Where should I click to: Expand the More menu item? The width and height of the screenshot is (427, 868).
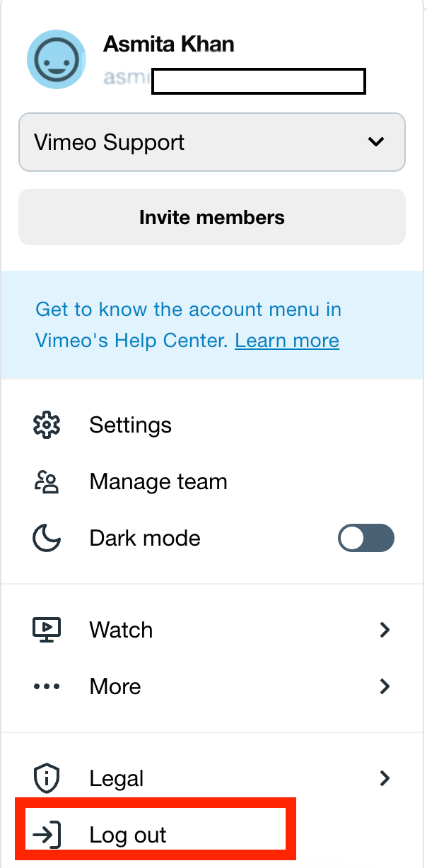(115, 686)
